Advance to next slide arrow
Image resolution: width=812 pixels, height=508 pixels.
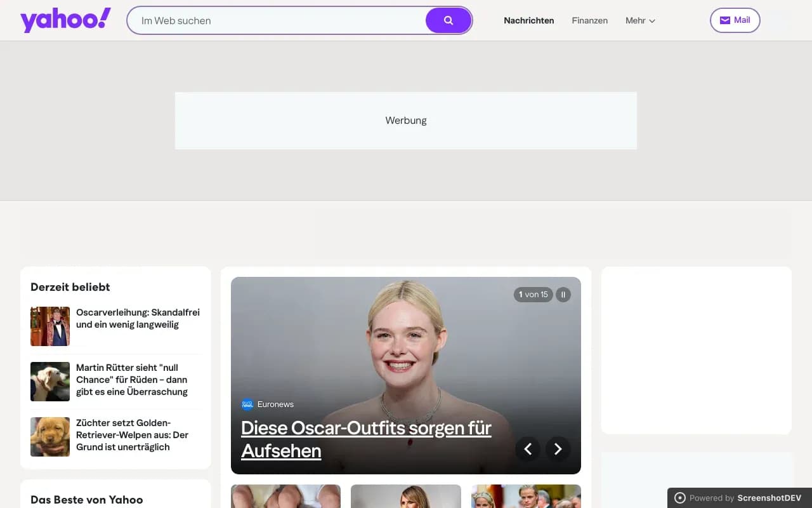pos(558,449)
